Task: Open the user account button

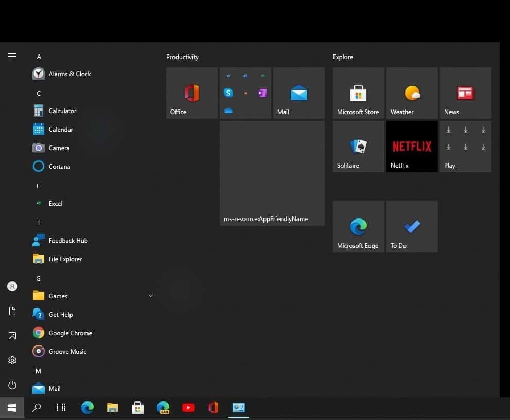Action: tap(12, 286)
